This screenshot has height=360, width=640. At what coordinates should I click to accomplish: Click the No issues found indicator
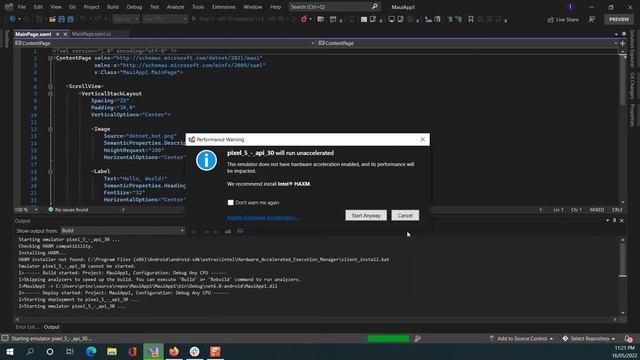click(x=68, y=210)
